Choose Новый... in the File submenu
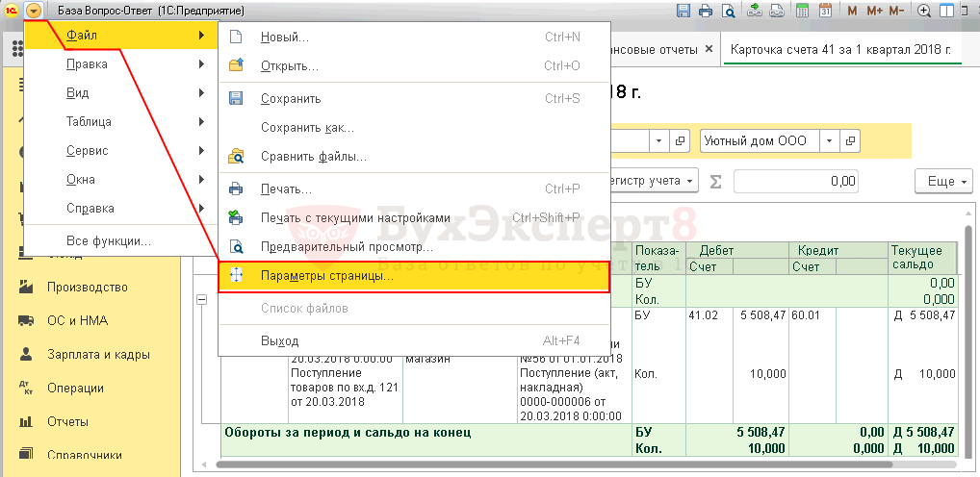 pyautogui.click(x=414, y=38)
